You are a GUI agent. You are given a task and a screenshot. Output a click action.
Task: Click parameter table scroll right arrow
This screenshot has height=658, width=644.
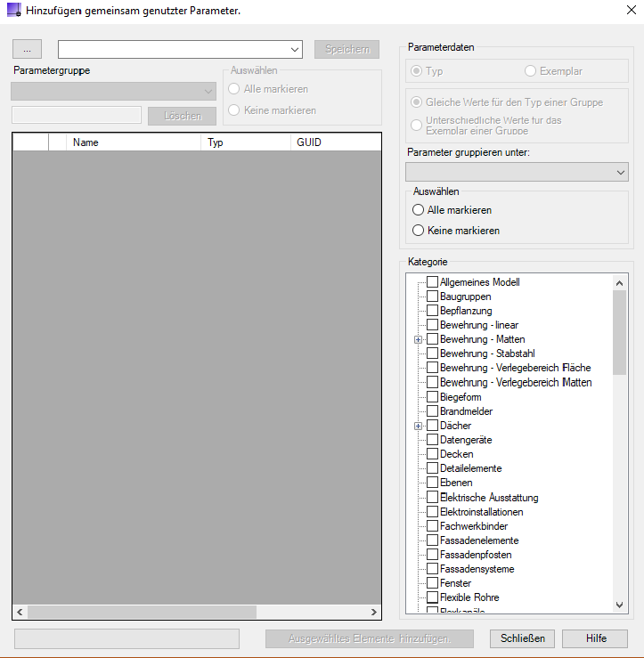pyautogui.click(x=373, y=612)
